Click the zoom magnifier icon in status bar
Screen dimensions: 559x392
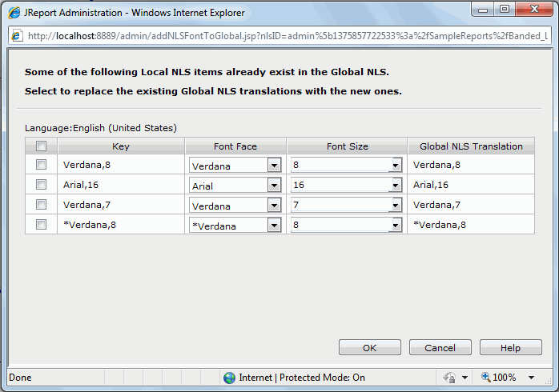tap(485, 377)
